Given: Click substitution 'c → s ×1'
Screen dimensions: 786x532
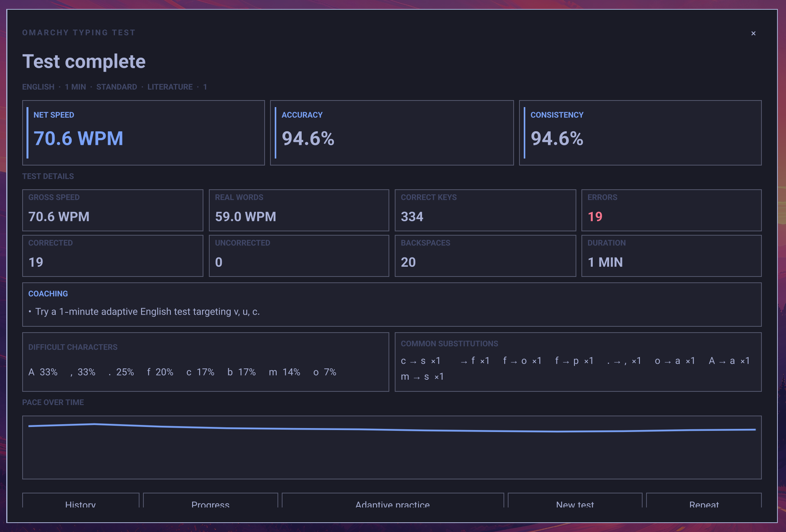Looking at the screenshot, I should click(x=420, y=361).
